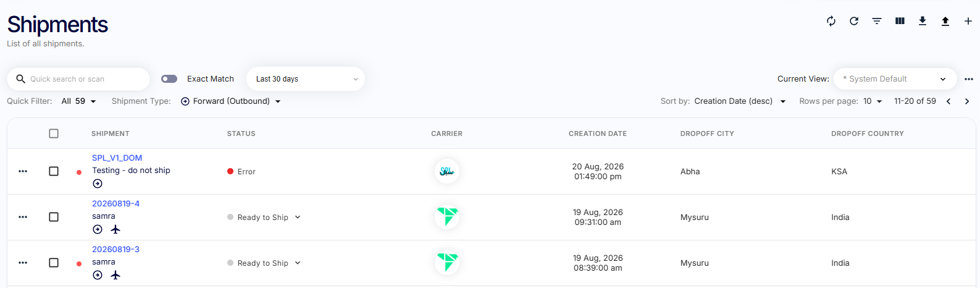Add new shipment with plus icon
This screenshot has width=980, height=288.
pos(968,21)
